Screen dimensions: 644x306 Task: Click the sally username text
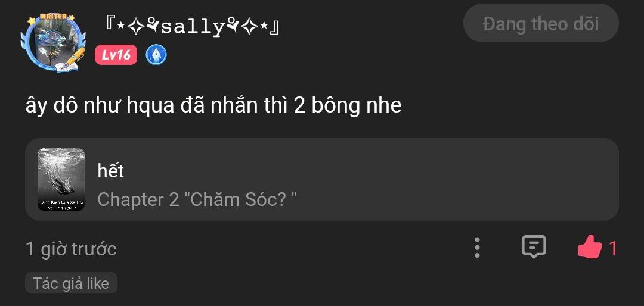[193, 27]
